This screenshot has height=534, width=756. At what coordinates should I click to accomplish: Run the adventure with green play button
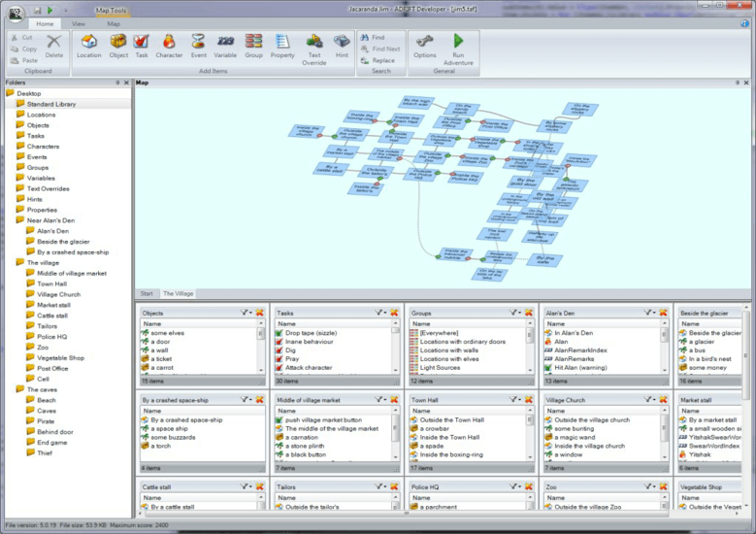pos(458,46)
